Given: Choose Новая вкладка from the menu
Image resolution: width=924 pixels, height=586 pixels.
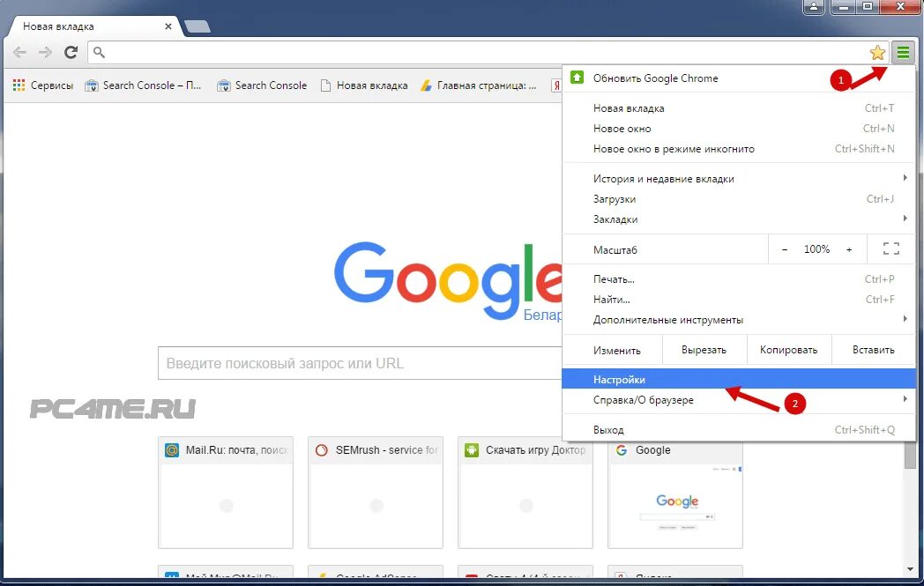Looking at the screenshot, I should tap(739, 108).
